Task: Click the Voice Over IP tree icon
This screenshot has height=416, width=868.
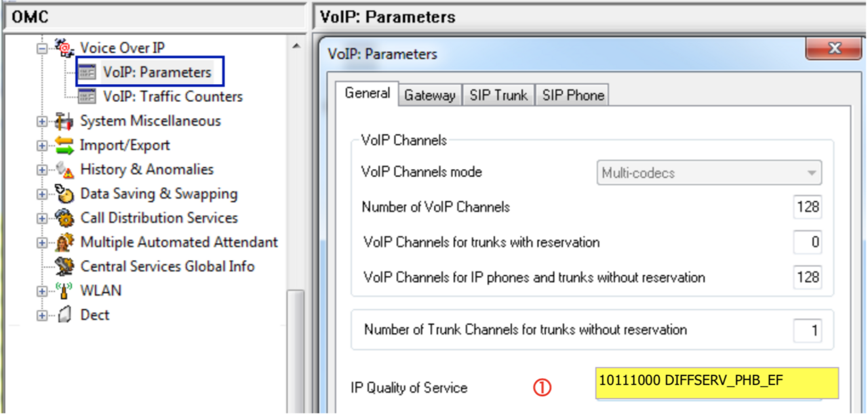Action: click(x=64, y=48)
